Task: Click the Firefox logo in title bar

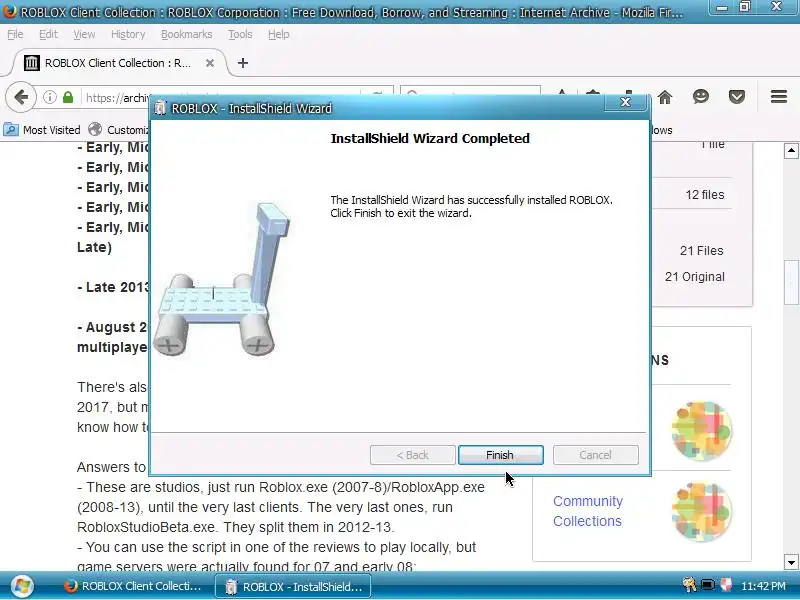Action: click(x=10, y=11)
